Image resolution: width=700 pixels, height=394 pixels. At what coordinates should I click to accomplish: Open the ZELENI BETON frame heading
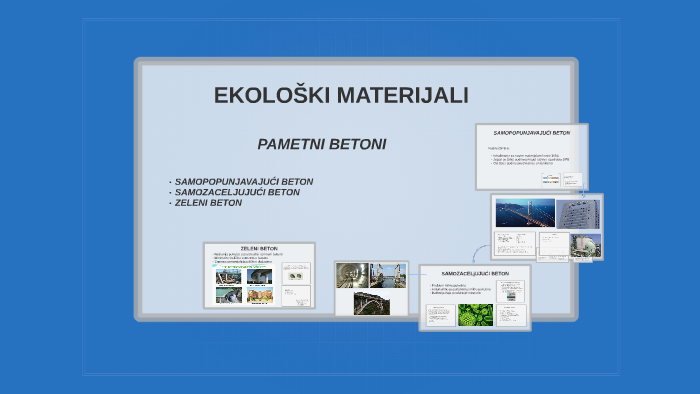click(x=259, y=249)
